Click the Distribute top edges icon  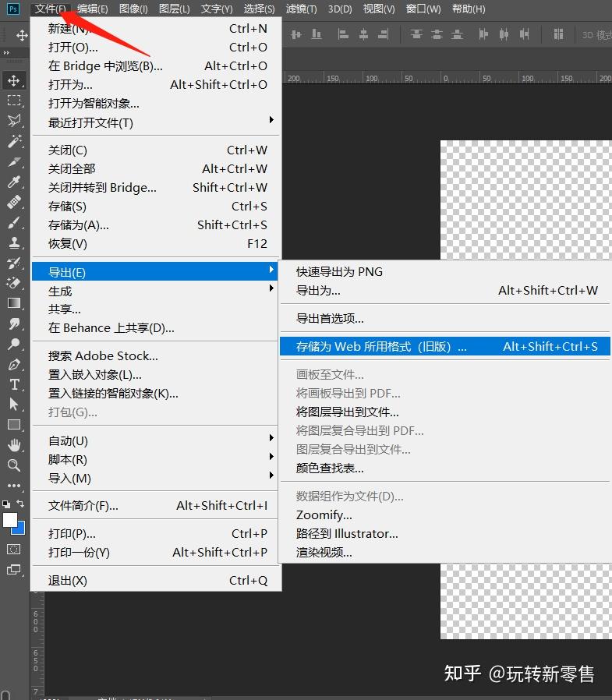[416, 34]
